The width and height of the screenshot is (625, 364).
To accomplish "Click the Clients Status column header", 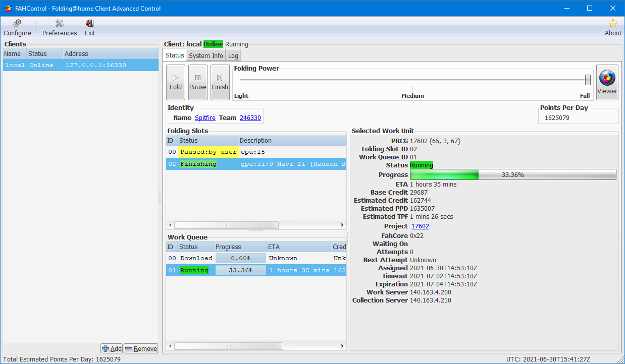I will pyautogui.click(x=44, y=54).
